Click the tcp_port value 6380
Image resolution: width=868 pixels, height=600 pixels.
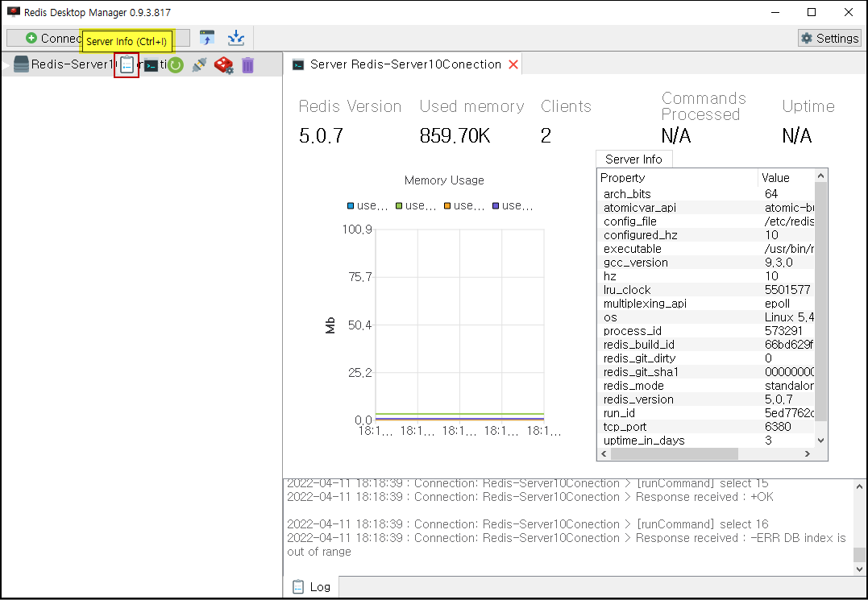[x=778, y=427]
